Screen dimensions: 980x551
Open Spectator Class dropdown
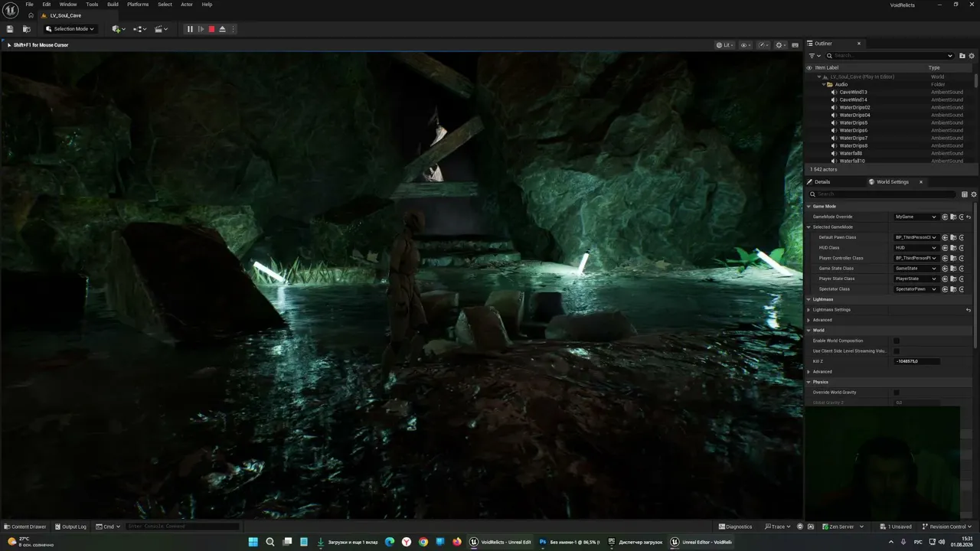coord(916,289)
